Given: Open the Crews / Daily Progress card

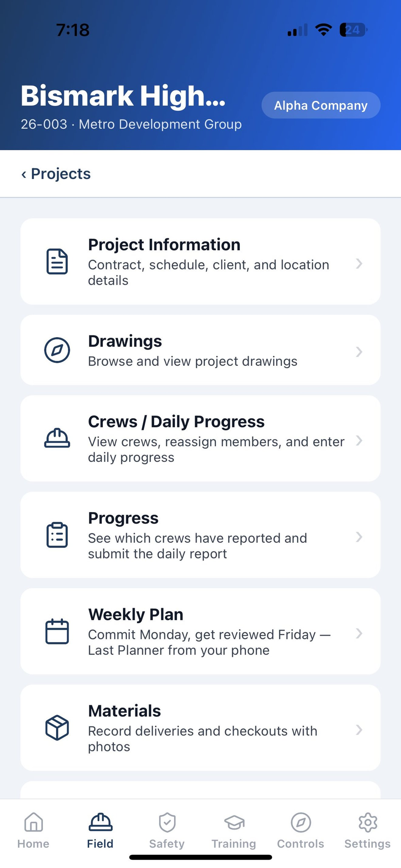Looking at the screenshot, I should tap(200, 439).
